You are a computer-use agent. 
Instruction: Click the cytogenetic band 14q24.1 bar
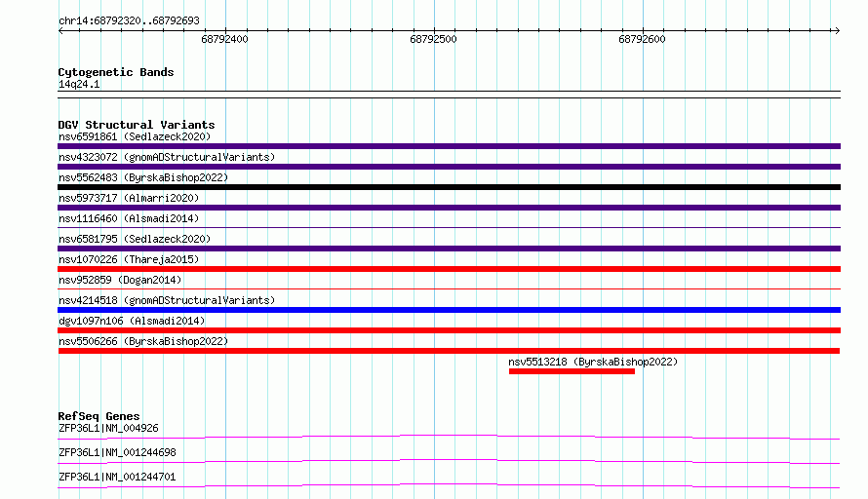pyautogui.click(x=449, y=95)
